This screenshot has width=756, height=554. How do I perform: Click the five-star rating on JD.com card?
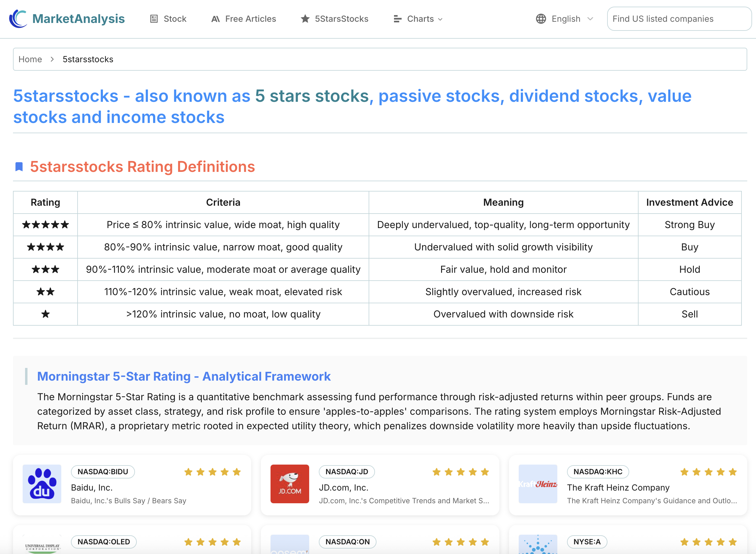(461, 472)
